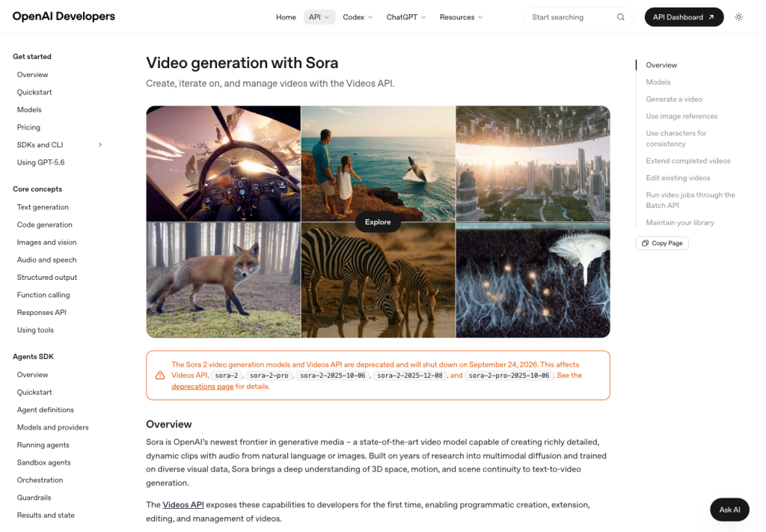The height and width of the screenshot is (532, 766).
Task: Click the external arrow on API Dashboard
Action: (x=711, y=17)
